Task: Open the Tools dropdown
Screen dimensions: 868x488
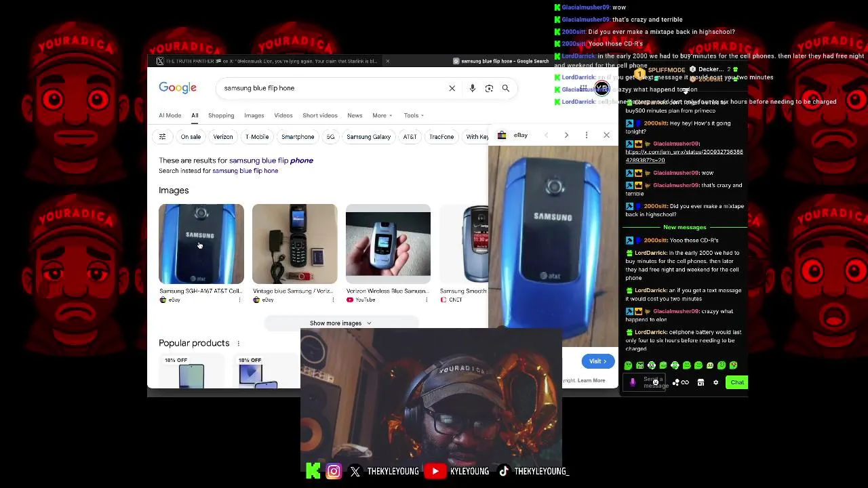Action: point(414,115)
